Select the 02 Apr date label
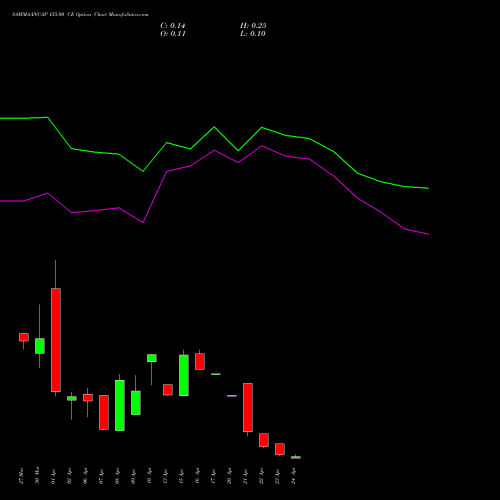Image resolution: width=500 pixels, height=500 pixels. pyautogui.click(x=69, y=477)
